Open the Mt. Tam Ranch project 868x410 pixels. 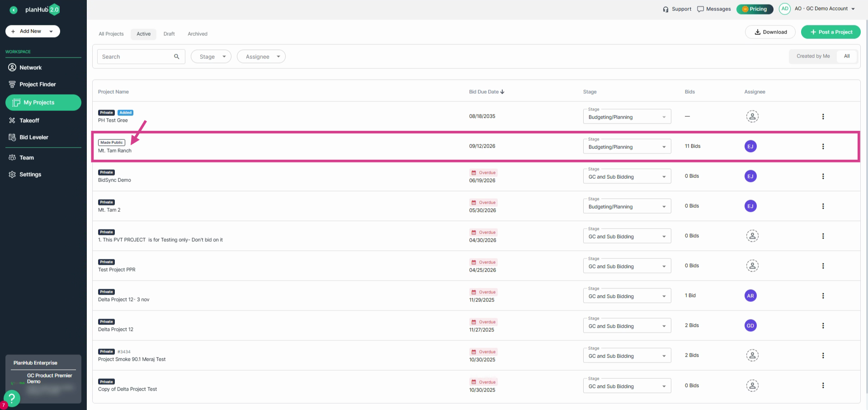[x=115, y=151]
